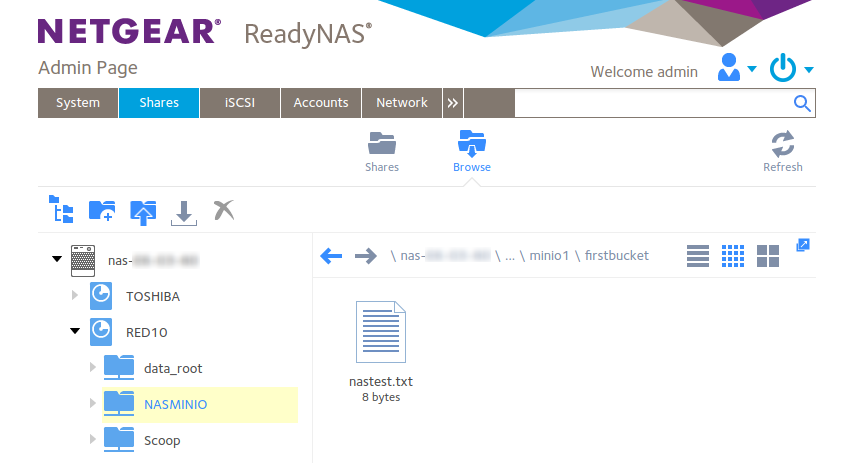Refresh the shares view
This screenshot has width=853, height=463.
tap(782, 150)
